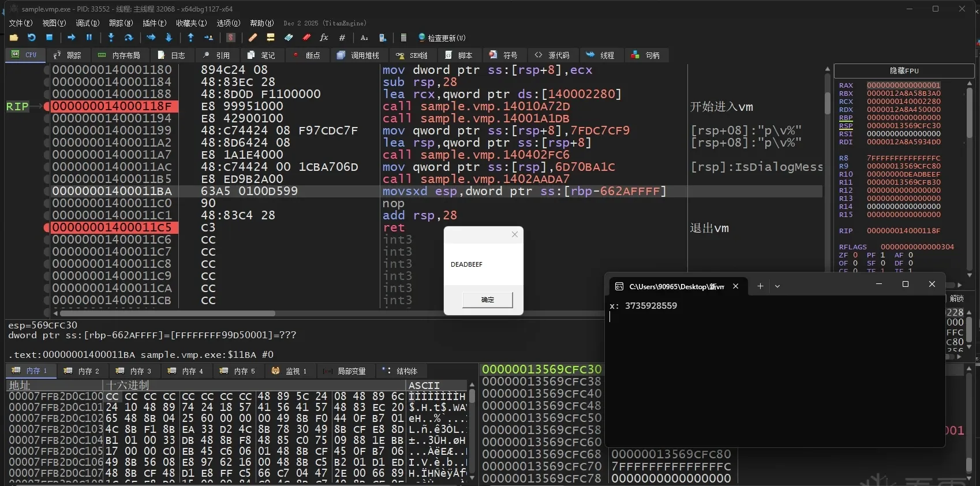Click 检查更新 check for updates

click(442, 38)
